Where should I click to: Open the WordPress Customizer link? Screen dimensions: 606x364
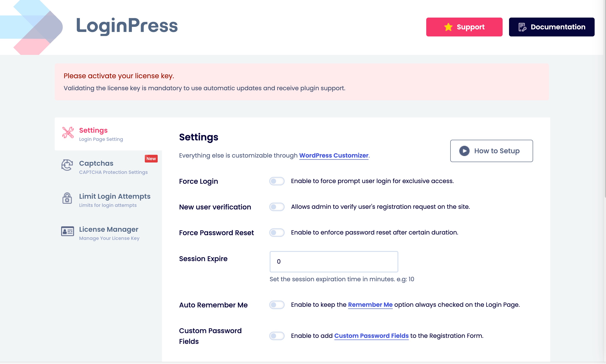(x=334, y=155)
